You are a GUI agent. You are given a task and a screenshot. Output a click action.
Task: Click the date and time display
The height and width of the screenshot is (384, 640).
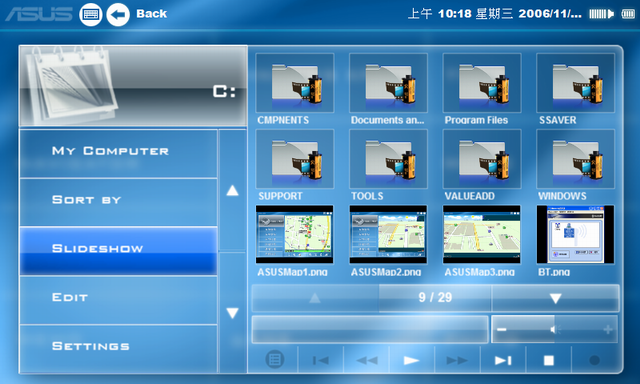click(x=494, y=14)
